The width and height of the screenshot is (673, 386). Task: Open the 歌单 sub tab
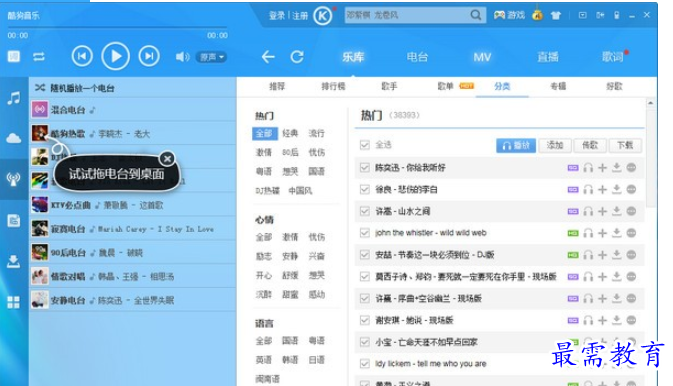pos(445,86)
